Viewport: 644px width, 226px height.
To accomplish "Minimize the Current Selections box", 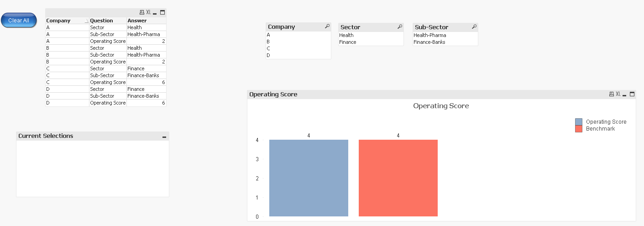I will pyautogui.click(x=164, y=137).
